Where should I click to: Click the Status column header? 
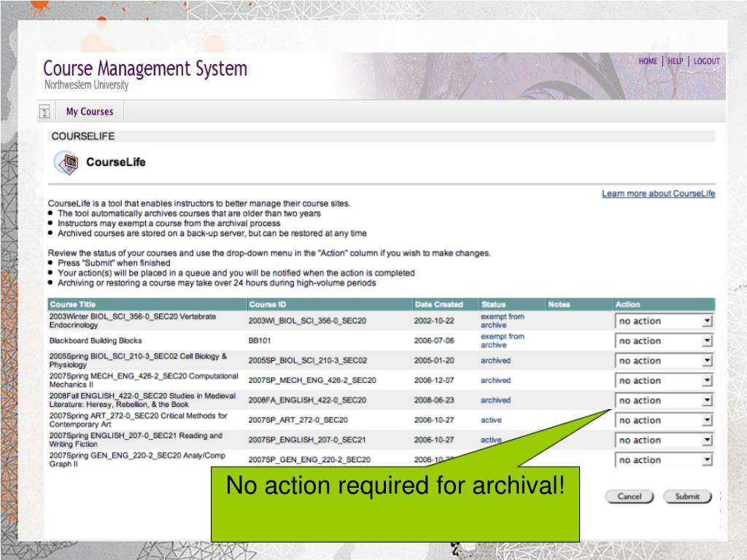[494, 304]
